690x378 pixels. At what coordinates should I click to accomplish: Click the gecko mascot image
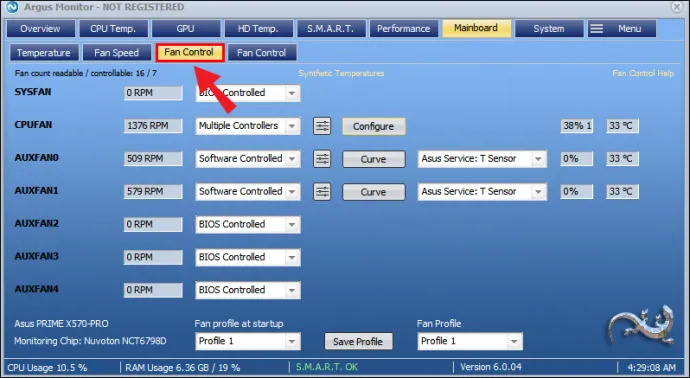[642, 325]
